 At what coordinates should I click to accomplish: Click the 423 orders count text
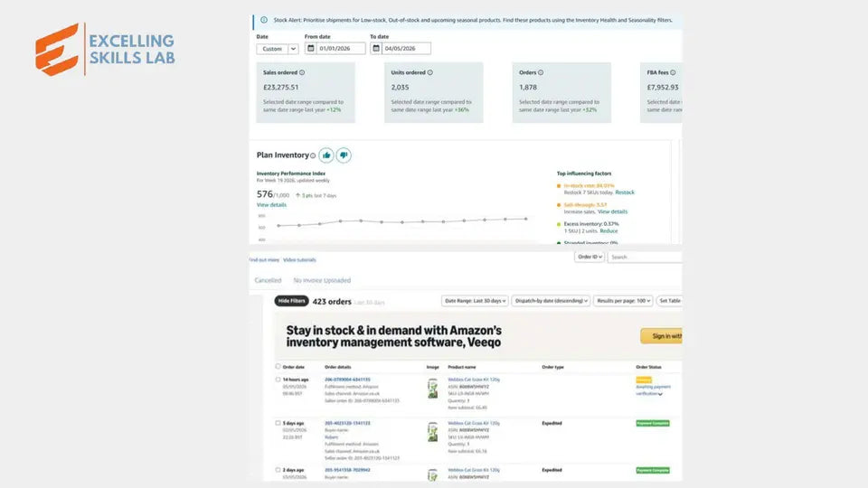[332, 302]
